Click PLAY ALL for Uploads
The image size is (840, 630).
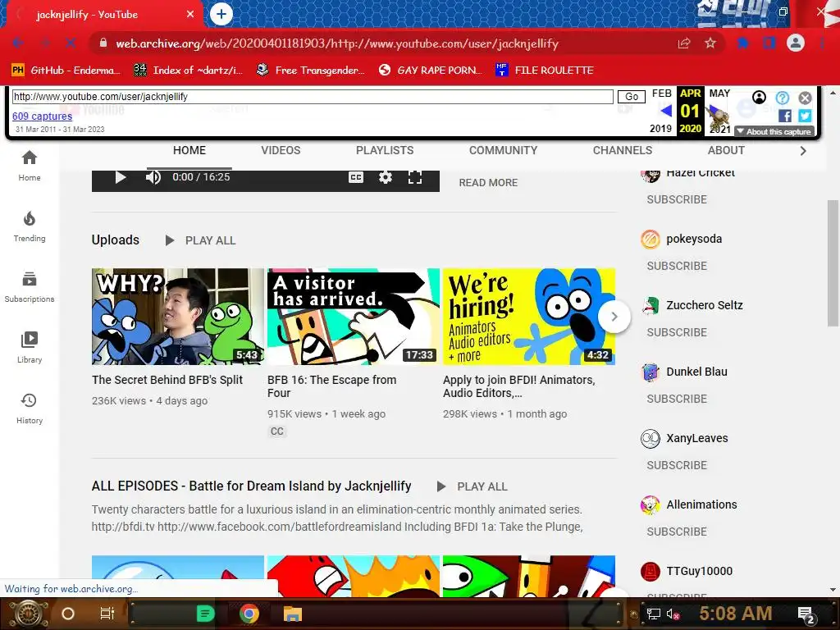point(200,240)
